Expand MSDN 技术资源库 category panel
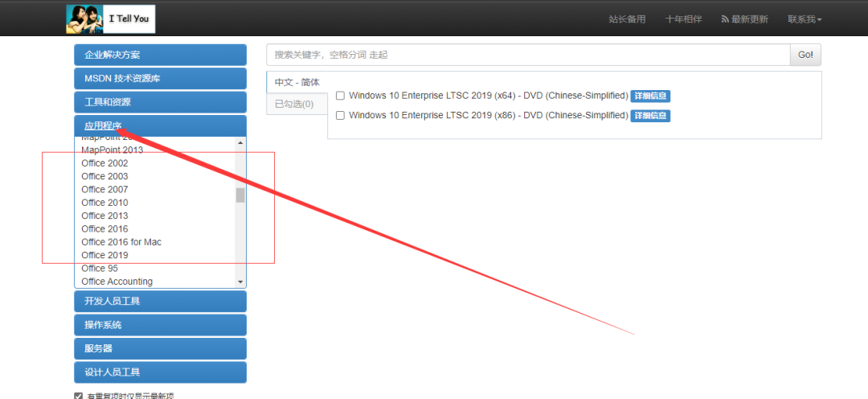 [160, 79]
